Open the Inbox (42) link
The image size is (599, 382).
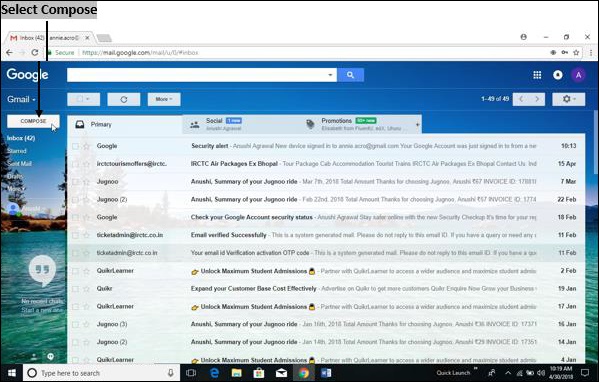coord(21,138)
